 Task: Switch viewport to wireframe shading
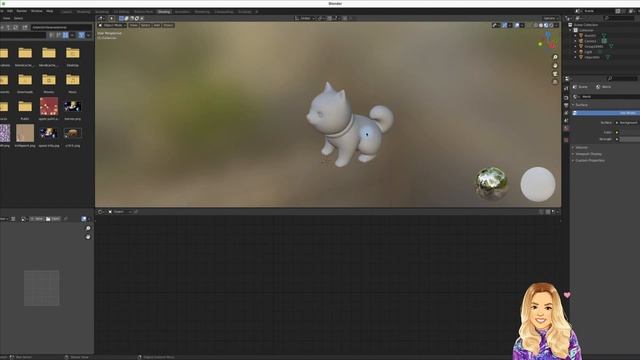click(x=536, y=25)
